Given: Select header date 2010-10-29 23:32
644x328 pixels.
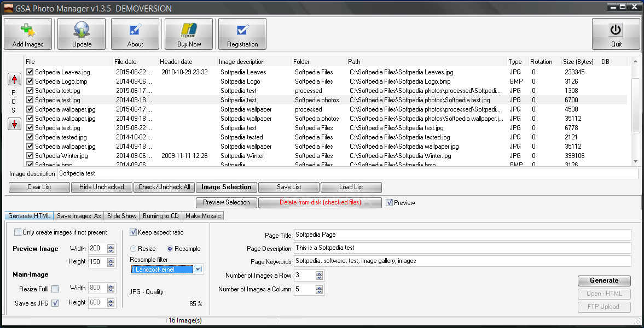Looking at the screenshot, I should (x=184, y=72).
